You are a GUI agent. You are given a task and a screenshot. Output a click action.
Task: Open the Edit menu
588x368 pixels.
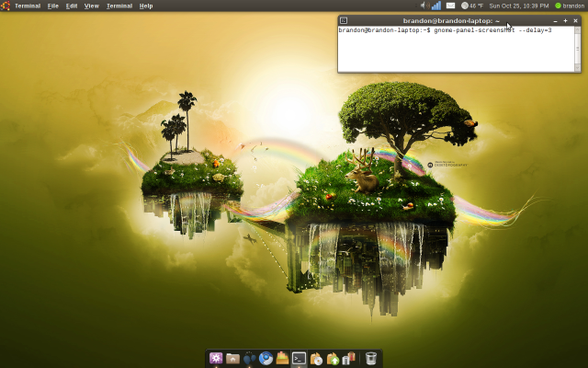[x=72, y=6]
